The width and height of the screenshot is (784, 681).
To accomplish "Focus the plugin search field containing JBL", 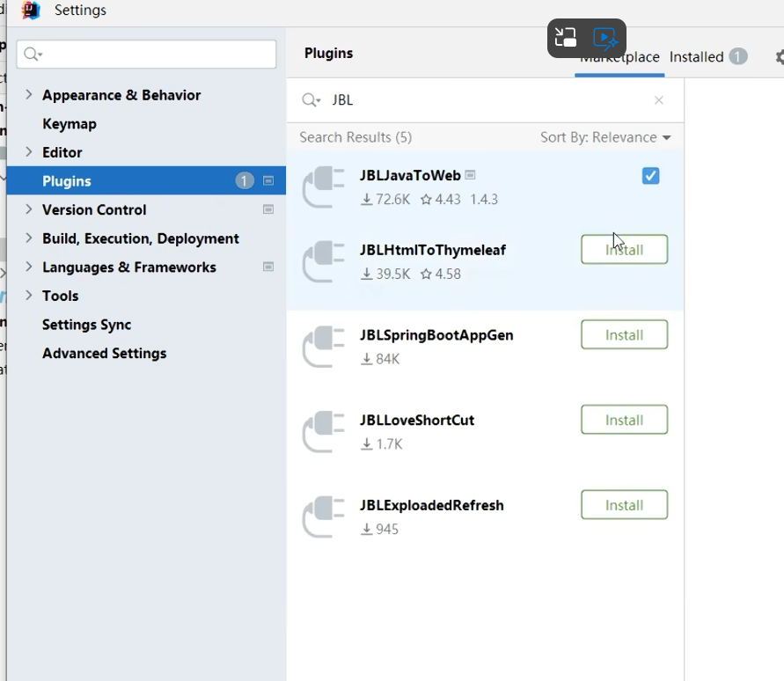I will pos(485,100).
